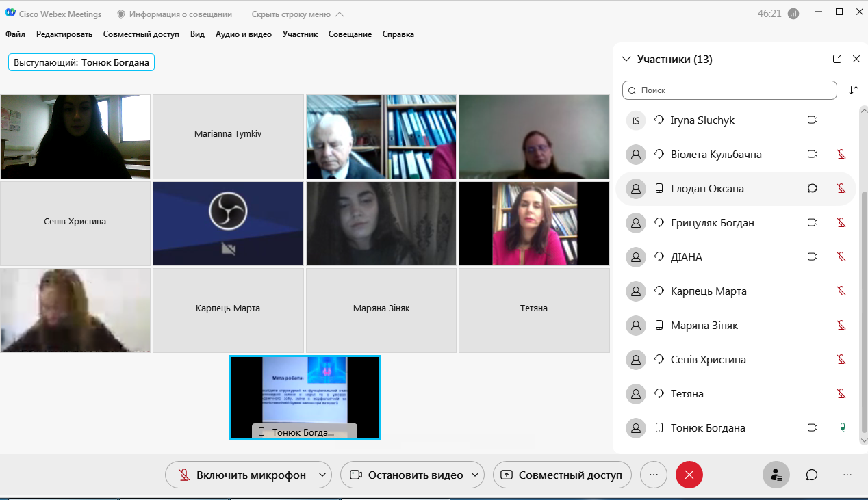Unmute with Включить микрофон button
The image size is (868, 500).
point(242,475)
